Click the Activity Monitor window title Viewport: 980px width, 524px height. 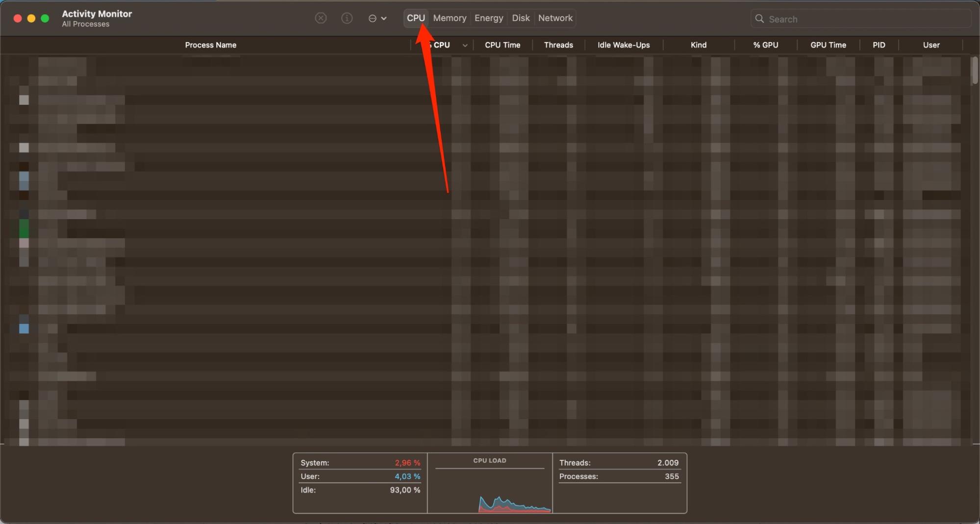point(97,14)
